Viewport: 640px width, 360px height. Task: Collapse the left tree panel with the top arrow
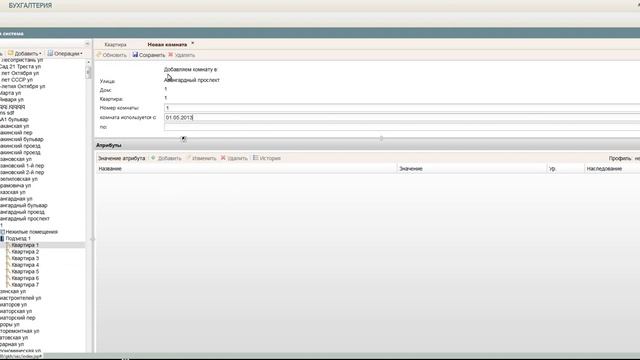[87, 44]
